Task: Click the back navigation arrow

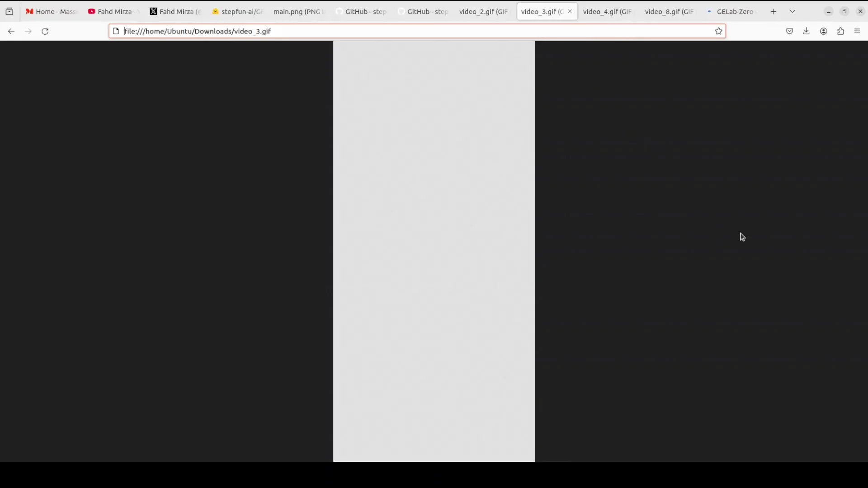Action: pyautogui.click(x=11, y=31)
